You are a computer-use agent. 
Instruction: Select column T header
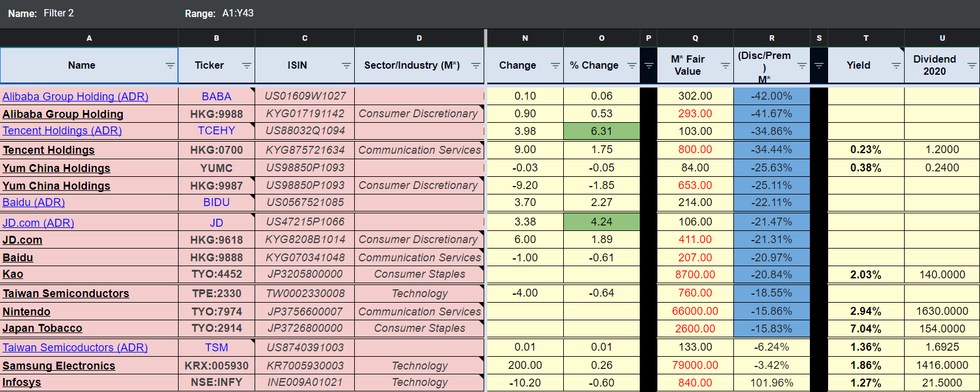point(866,38)
